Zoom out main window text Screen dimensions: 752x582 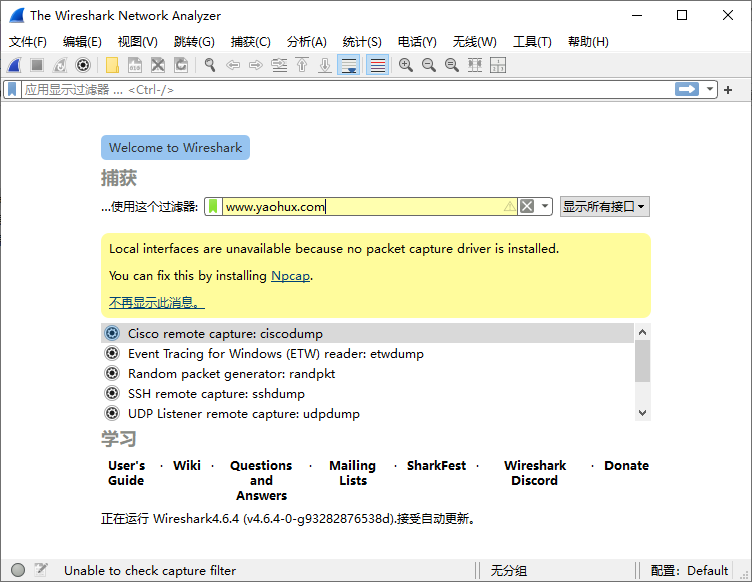point(429,65)
